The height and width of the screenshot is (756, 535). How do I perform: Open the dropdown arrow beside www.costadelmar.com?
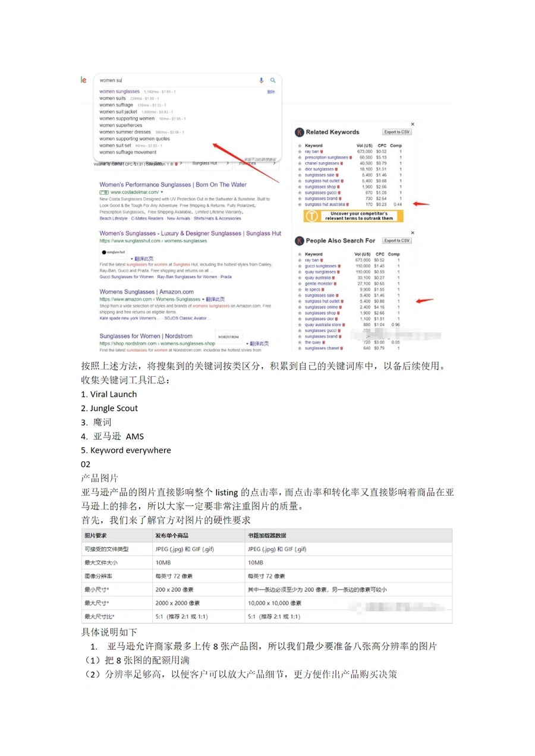[x=161, y=193]
